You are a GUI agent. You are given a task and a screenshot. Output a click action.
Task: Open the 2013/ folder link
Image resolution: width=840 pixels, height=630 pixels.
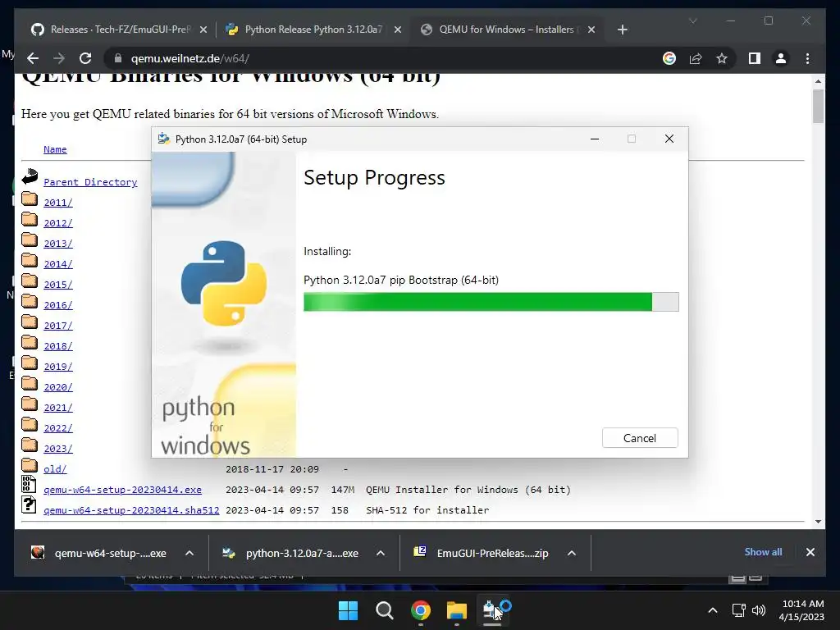click(58, 243)
